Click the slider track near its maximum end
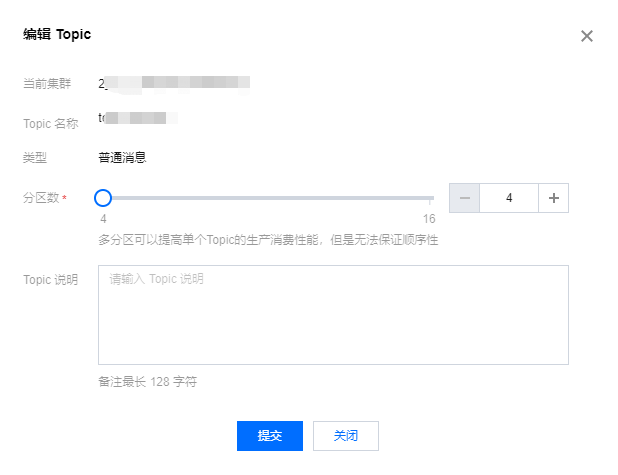 point(428,198)
